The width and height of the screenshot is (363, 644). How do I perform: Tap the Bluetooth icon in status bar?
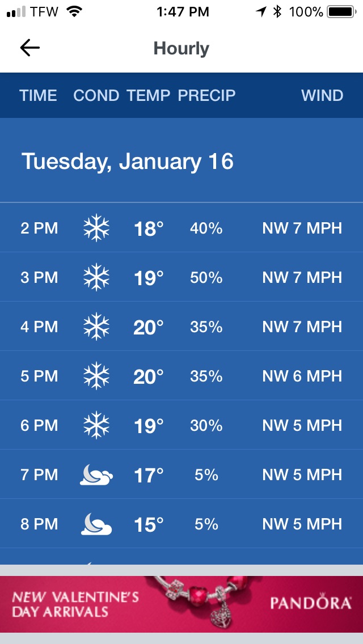pos(277,12)
